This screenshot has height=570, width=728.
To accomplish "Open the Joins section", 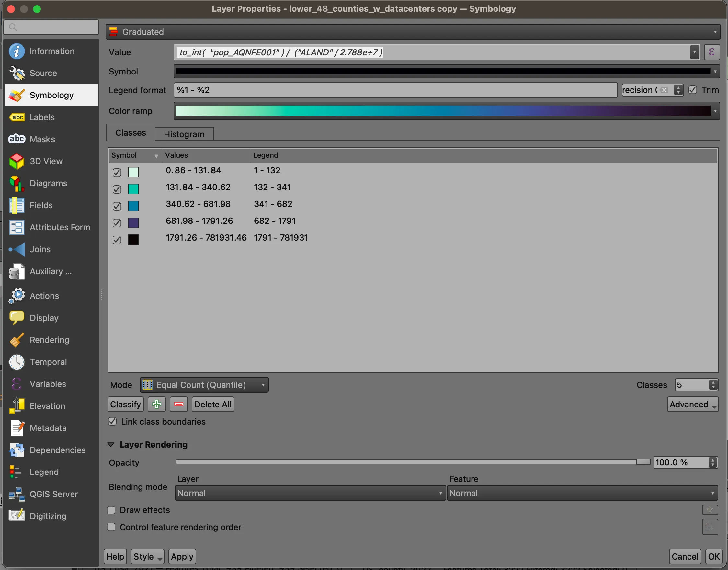I will pos(40,249).
